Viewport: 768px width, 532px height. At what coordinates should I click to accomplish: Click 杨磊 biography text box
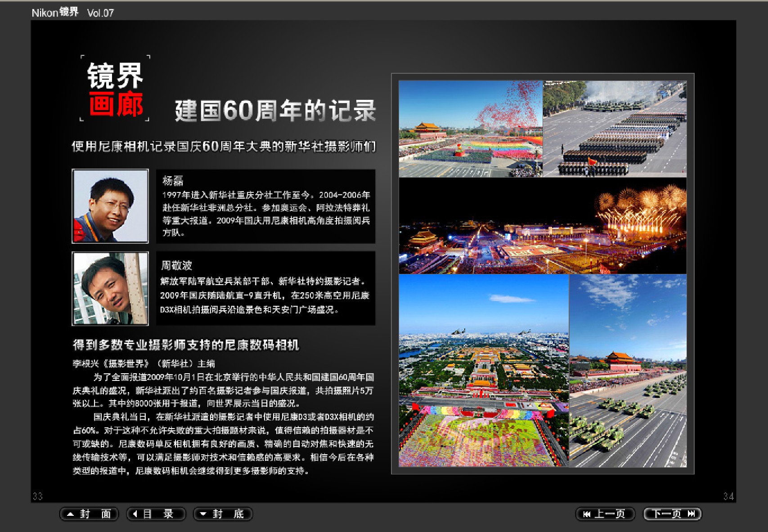(x=265, y=206)
